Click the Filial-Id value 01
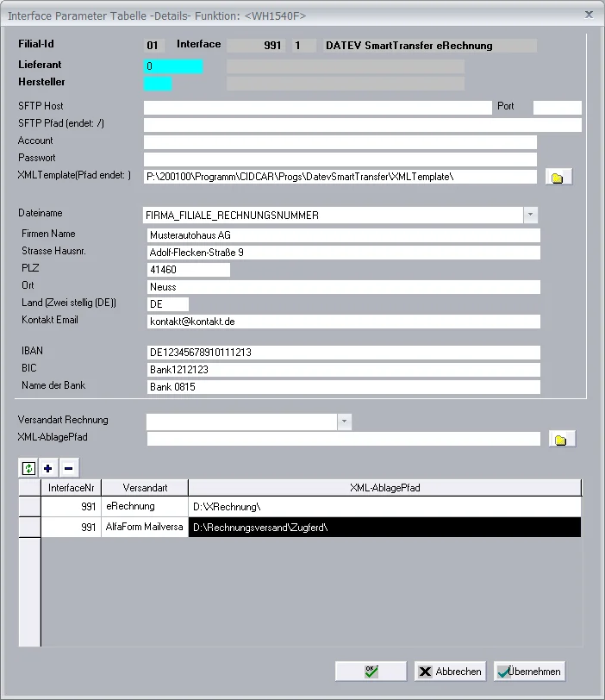 [154, 46]
